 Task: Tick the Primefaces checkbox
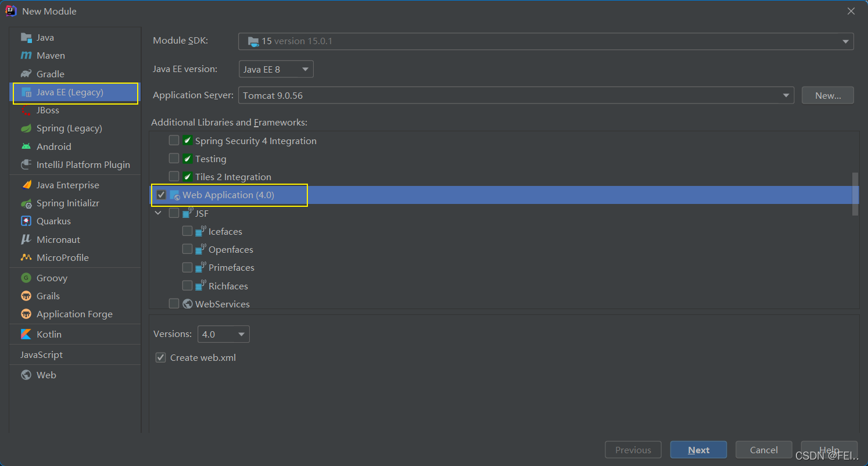pyautogui.click(x=187, y=267)
